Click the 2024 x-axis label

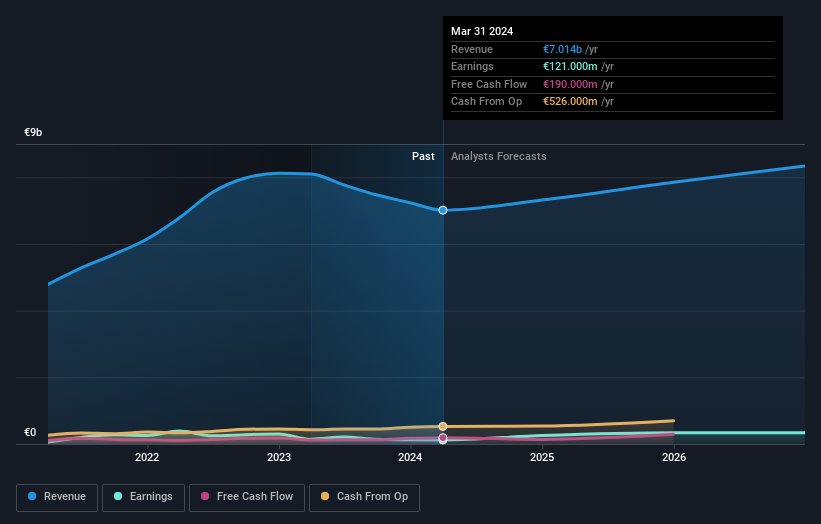410,458
